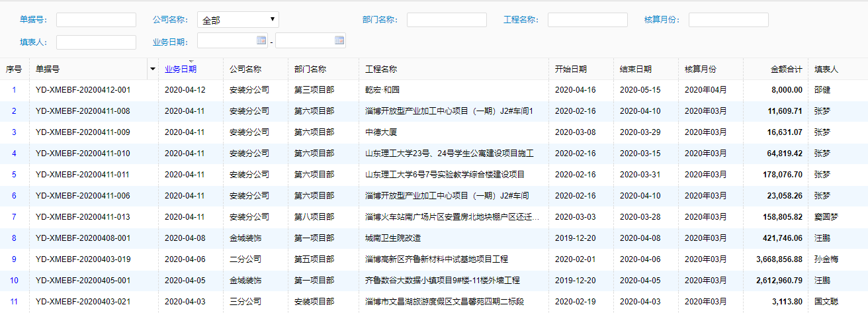Viewport: 868px width, 313px height.
Task: Click department cell 第三项目部
Action: pos(314,90)
